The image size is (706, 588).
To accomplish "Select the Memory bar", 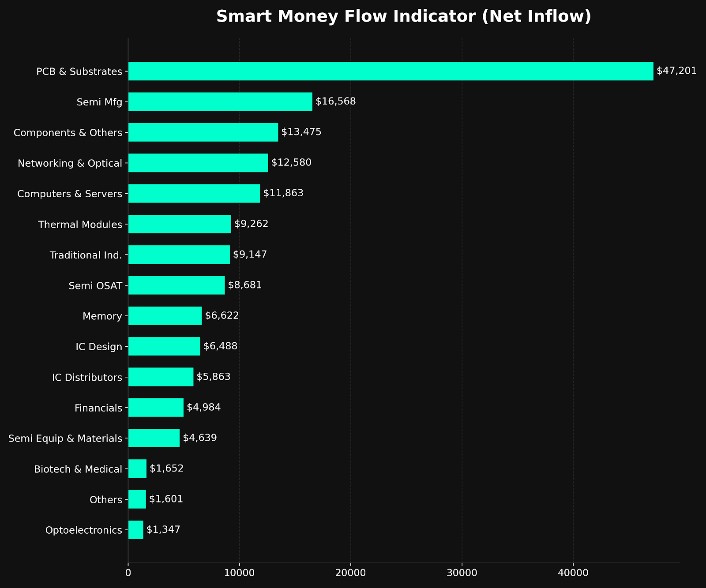I will point(165,316).
